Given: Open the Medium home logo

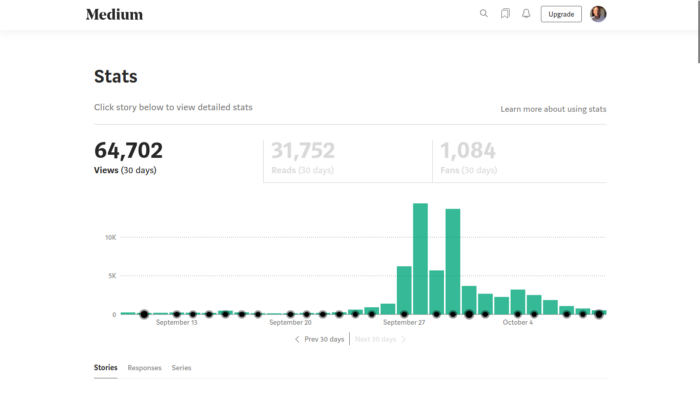Looking at the screenshot, I should tap(114, 14).
